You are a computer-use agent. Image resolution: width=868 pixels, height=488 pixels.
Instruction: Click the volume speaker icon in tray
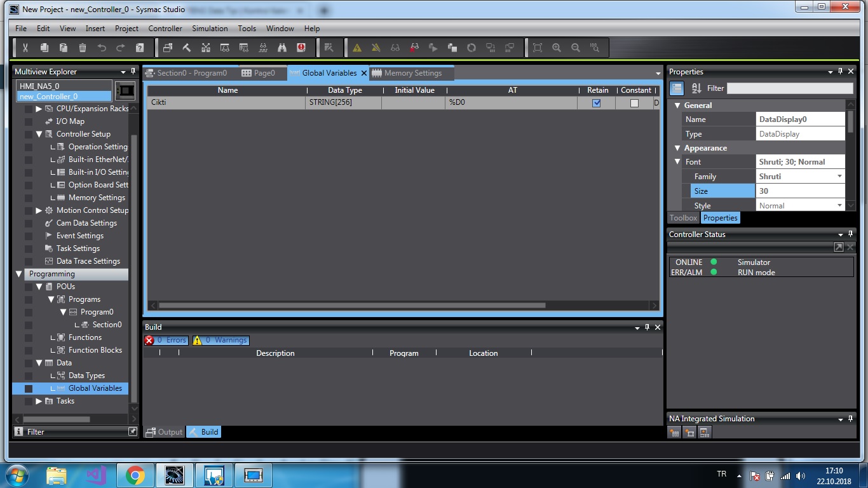[801, 475]
